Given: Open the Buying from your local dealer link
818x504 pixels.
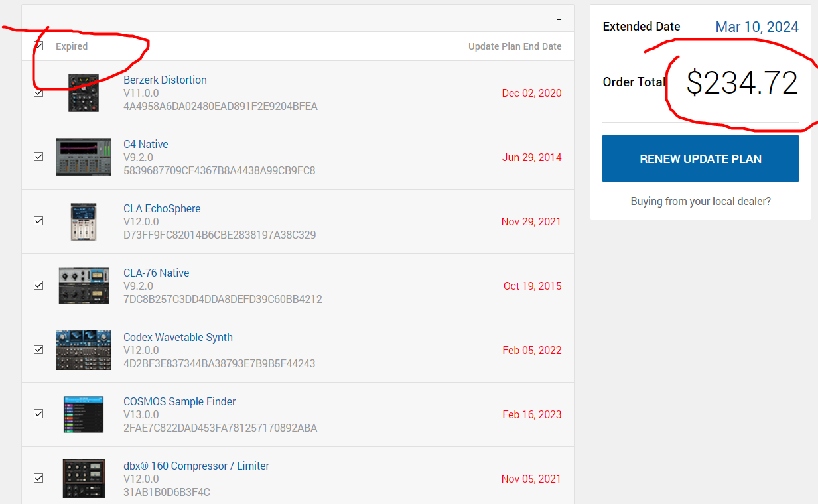Looking at the screenshot, I should pyautogui.click(x=701, y=202).
